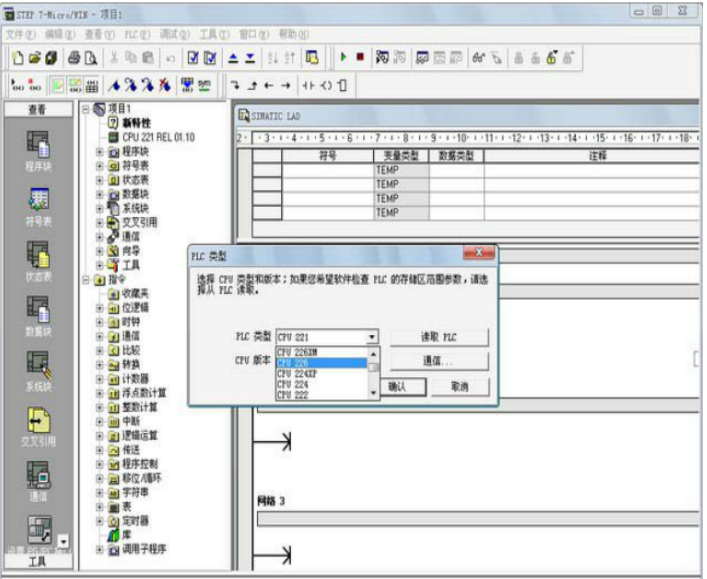Open Program Block in the view bar
Screen dimensions: 707x579
click(x=38, y=151)
